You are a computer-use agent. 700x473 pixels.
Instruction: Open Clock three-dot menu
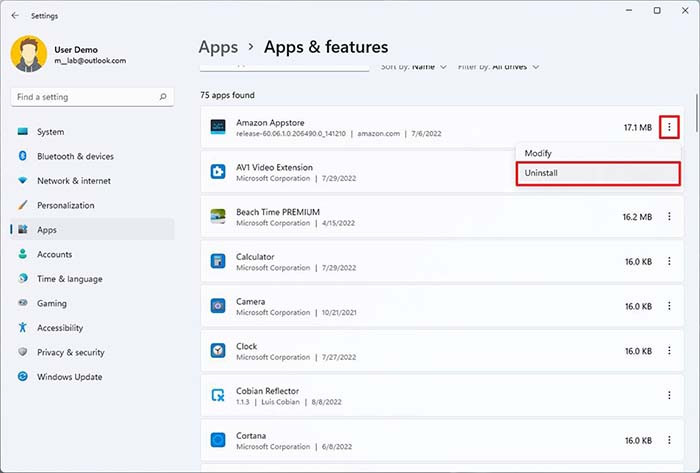(669, 350)
